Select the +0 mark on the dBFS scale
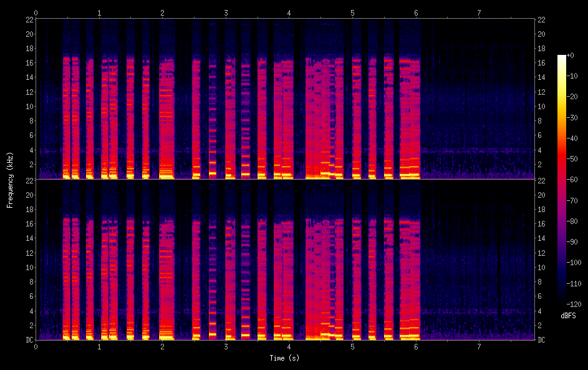The width and height of the screenshot is (588, 370). tap(570, 56)
